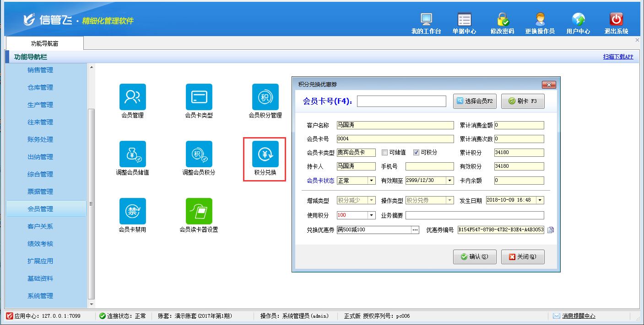The height and width of the screenshot is (325, 644).
Task: Open the 会员卡类型 icon
Action: (x=199, y=97)
